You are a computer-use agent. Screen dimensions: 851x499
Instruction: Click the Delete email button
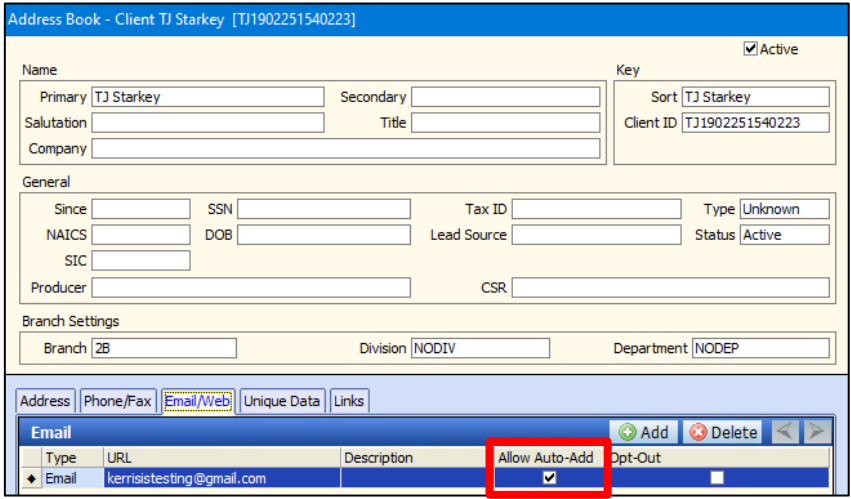tap(723, 432)
